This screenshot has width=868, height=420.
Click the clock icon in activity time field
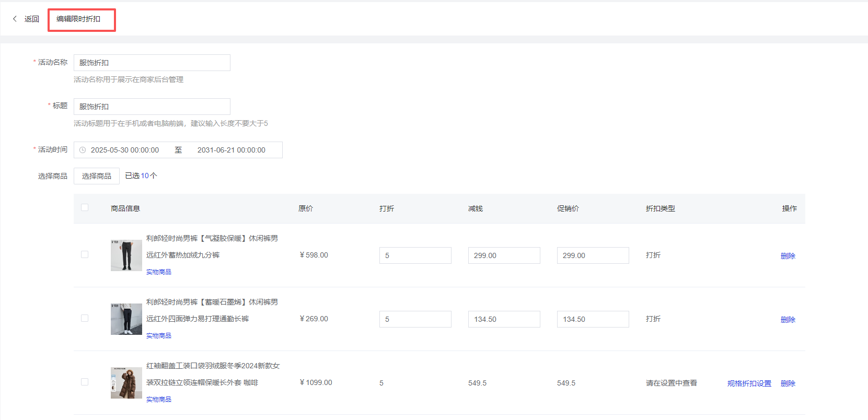(83, 150)
